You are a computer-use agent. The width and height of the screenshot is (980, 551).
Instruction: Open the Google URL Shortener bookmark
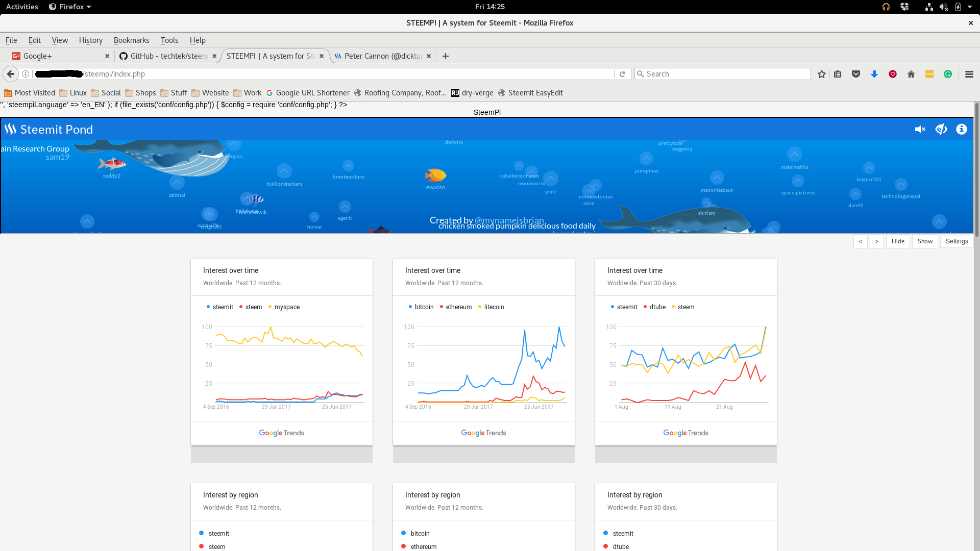(x=308, y=93)
